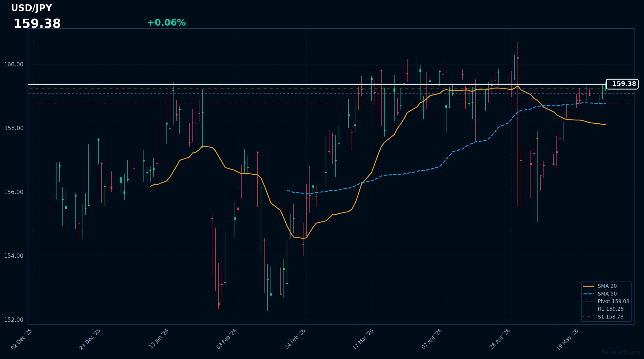Click the 159.38 current price tag on right axis
Screen dimensions: 644x359
[x=622, y=84]
